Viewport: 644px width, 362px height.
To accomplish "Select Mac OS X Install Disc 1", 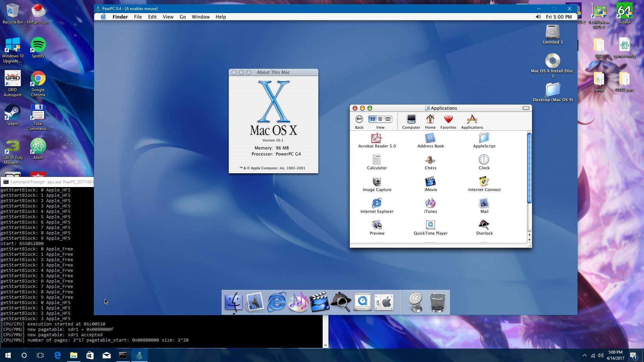I will point(552,65).
